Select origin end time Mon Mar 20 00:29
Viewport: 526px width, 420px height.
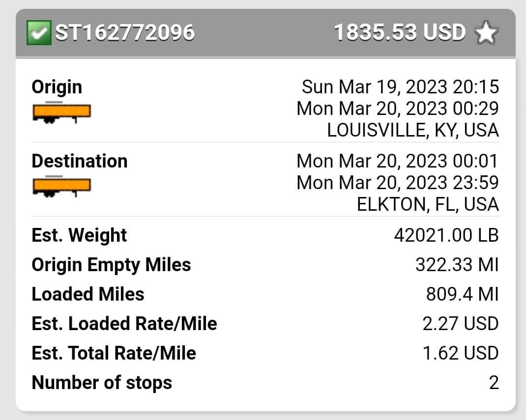click(398, 109)
